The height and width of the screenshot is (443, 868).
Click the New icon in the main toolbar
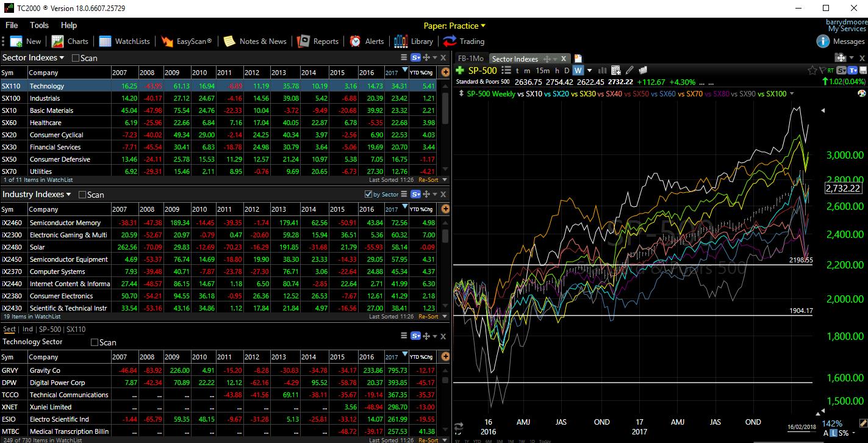coord(16,41)
